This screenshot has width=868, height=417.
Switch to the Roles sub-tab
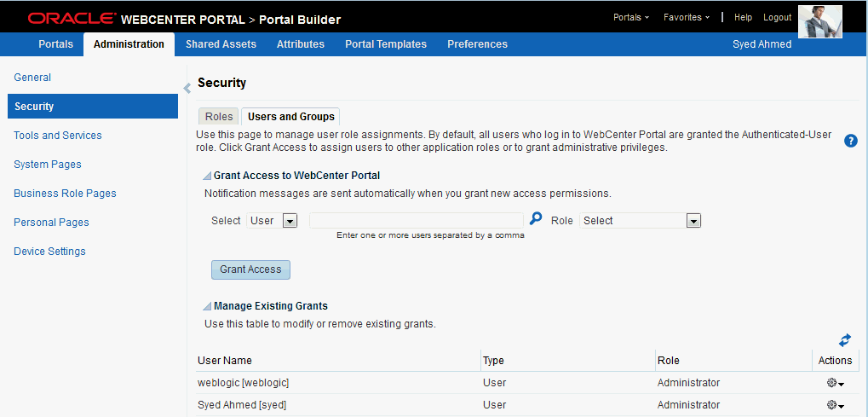click(x=219, y=117)
